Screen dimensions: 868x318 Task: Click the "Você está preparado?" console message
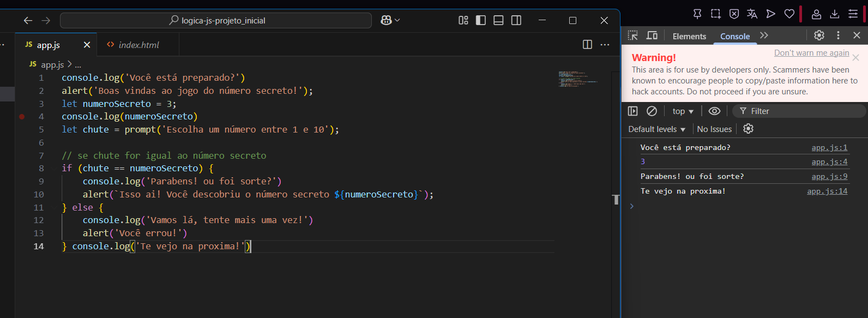coord(685,147)
